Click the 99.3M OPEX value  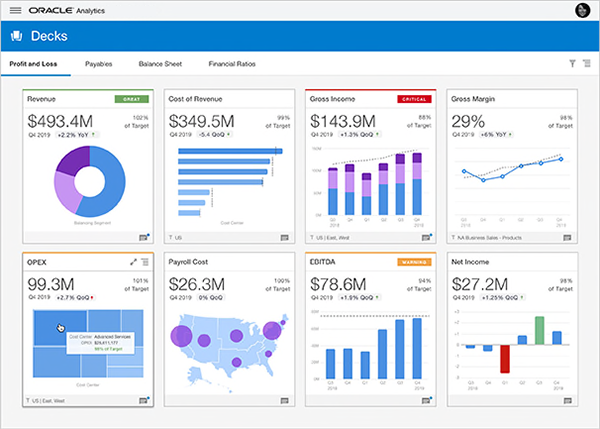click(51, 284)
